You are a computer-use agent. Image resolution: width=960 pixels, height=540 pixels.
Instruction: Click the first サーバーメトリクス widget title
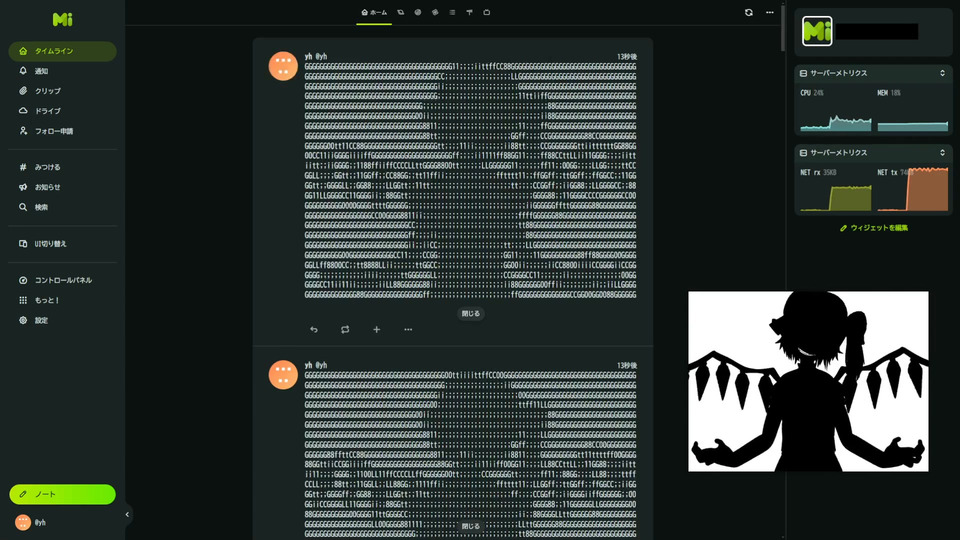click(x=838, y=73)
